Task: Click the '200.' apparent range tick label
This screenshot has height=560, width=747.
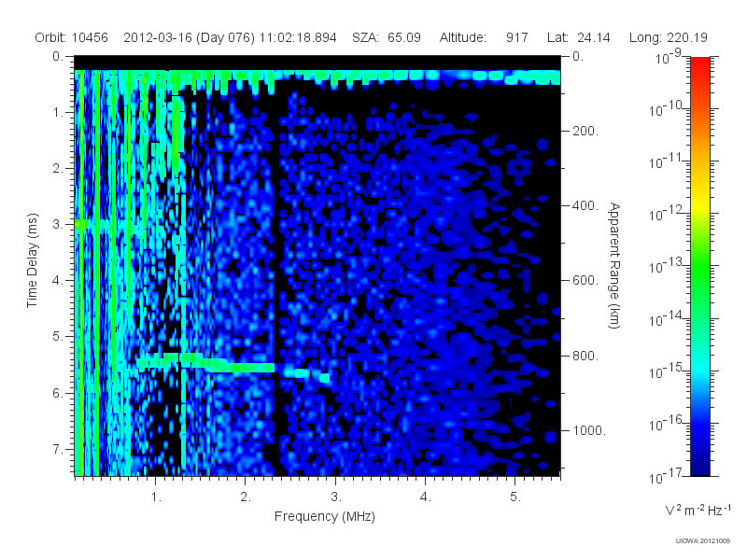Action: coord(585,131)
